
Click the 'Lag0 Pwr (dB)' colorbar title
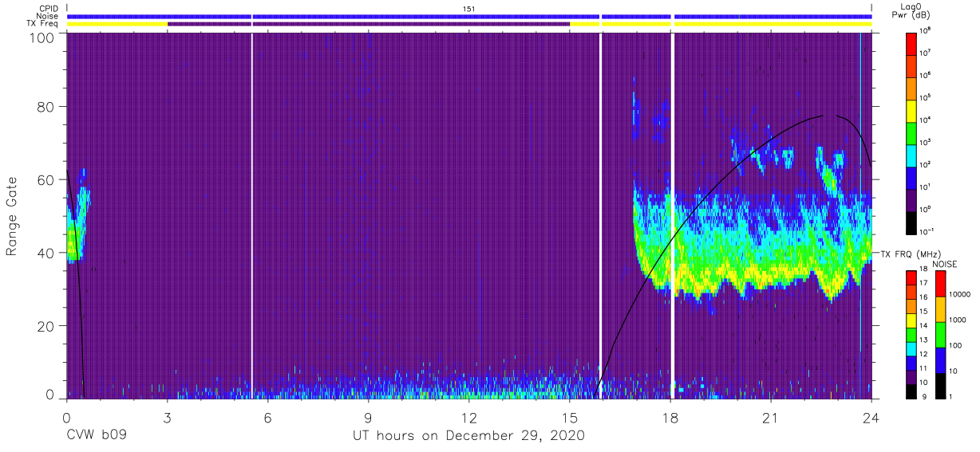[912, 11]
